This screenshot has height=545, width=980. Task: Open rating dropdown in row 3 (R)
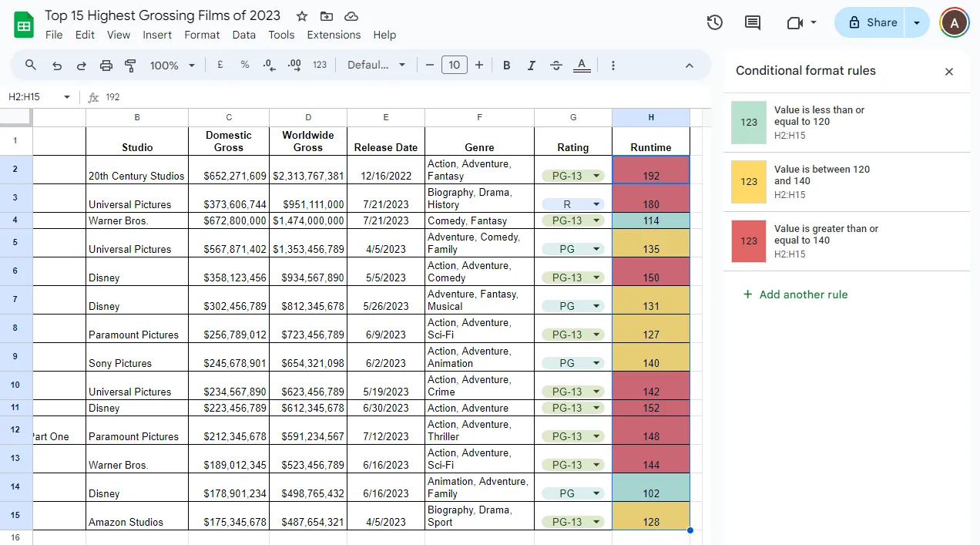point(596,204)
